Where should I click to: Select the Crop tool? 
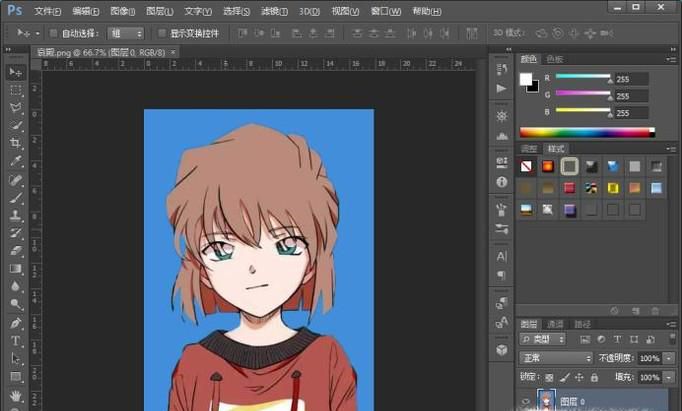pos(16,144)
